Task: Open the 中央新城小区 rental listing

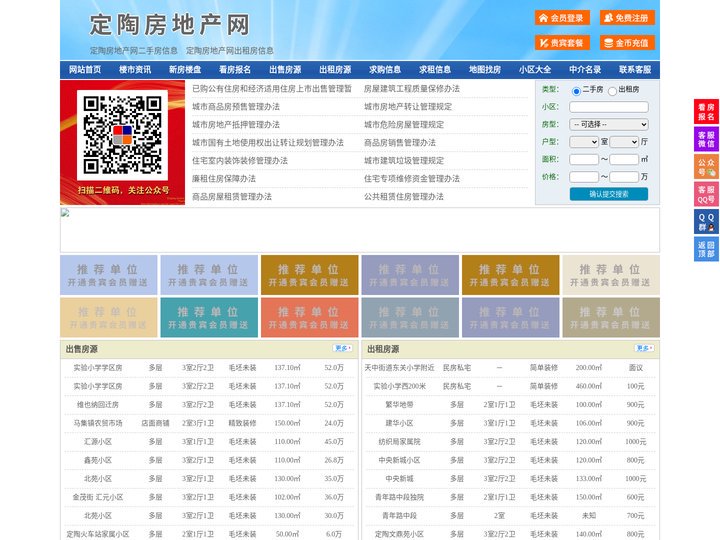Action: click(399, 460)
